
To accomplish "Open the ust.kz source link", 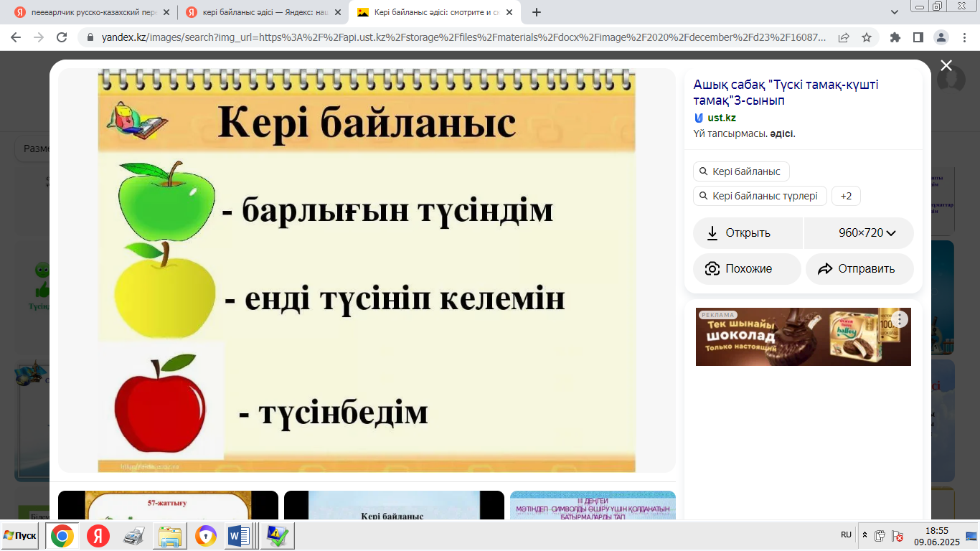I will [x=721, y=118].
